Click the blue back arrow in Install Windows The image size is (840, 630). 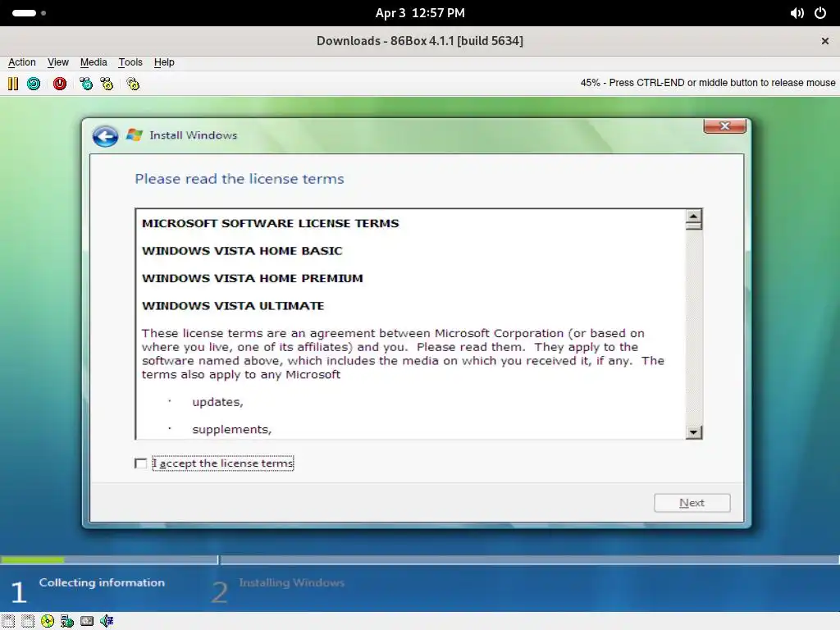click(x=105, y=136)
